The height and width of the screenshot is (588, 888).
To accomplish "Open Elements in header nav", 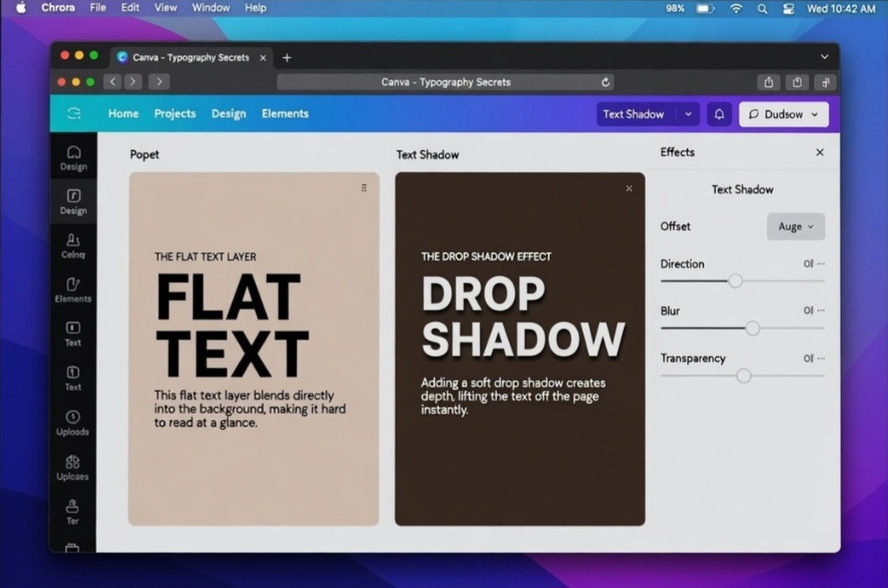I will click(x=285, y=113).
